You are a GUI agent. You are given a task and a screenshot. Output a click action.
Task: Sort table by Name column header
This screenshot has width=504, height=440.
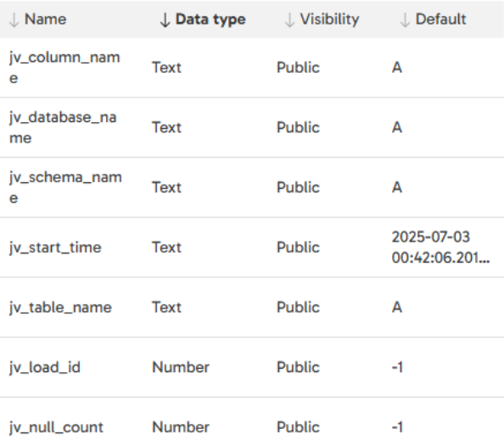46,19
